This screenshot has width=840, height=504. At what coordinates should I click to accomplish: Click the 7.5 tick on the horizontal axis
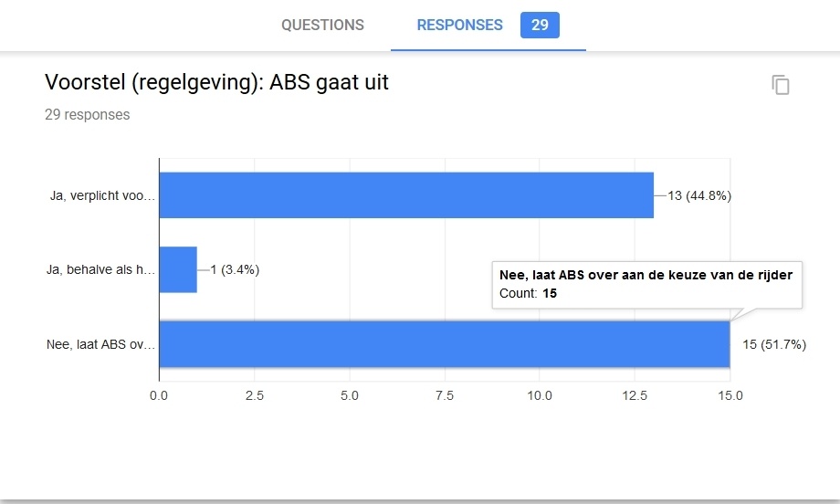(x=445, y=395)
